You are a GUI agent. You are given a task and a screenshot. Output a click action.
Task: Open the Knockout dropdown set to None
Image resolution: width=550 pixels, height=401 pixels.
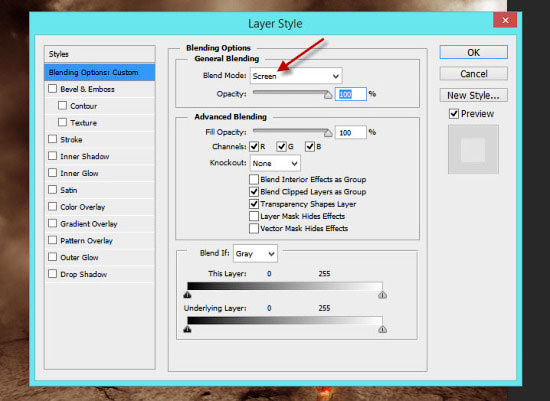[x=275, y=163]
